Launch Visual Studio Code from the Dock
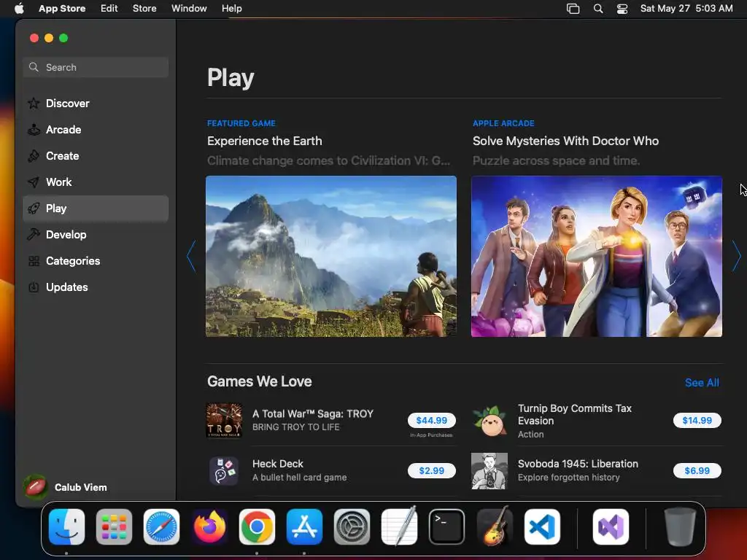This screenshot has height=560, width=747. (x=542, y=526)
